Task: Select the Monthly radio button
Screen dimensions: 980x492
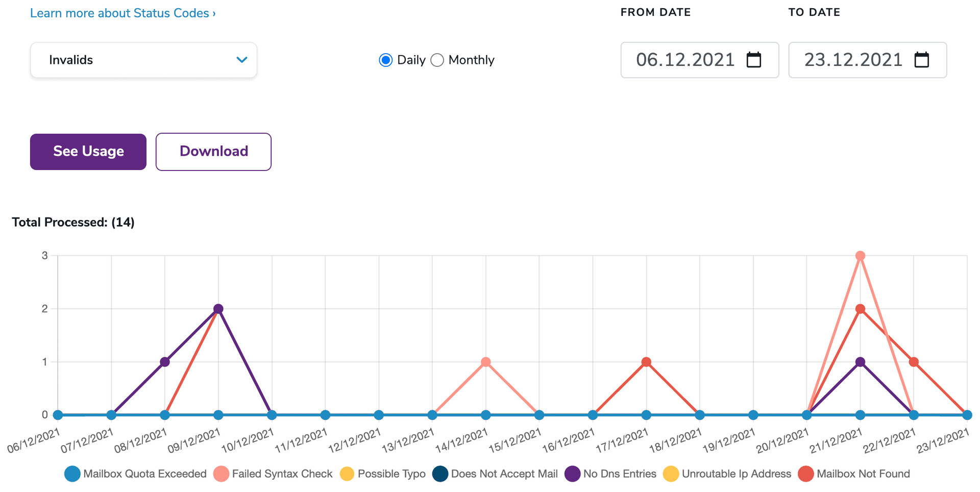Action: pyautogui.click(x=437, y=60)
